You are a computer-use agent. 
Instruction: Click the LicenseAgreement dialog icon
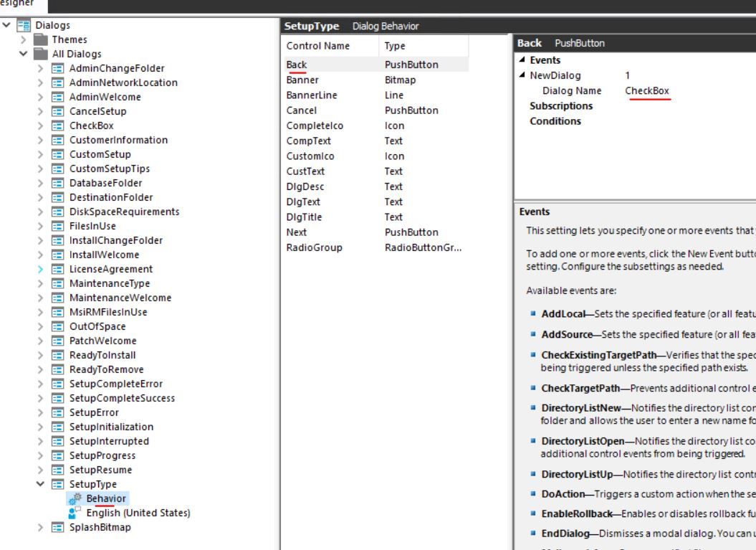coord(57,269)
